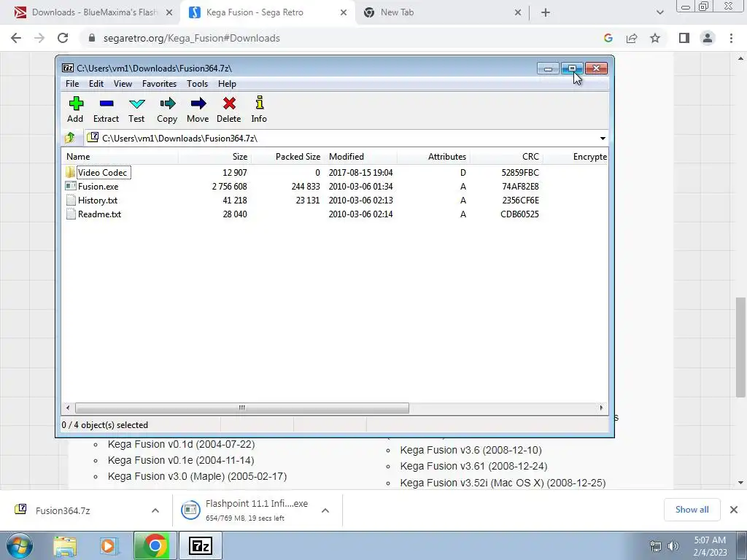Open Kega Fusion v3.0 (Maple) link
747x560 pixels.
197,476
